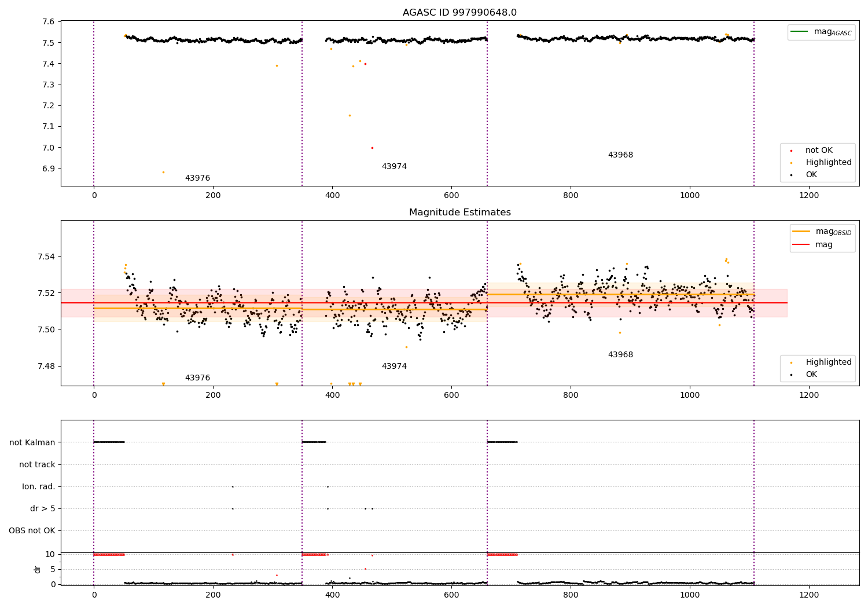The height and width of the screenshot is (608, 868).
Task: Click the "Ion. rad." axis label
Action: [39, 487]
